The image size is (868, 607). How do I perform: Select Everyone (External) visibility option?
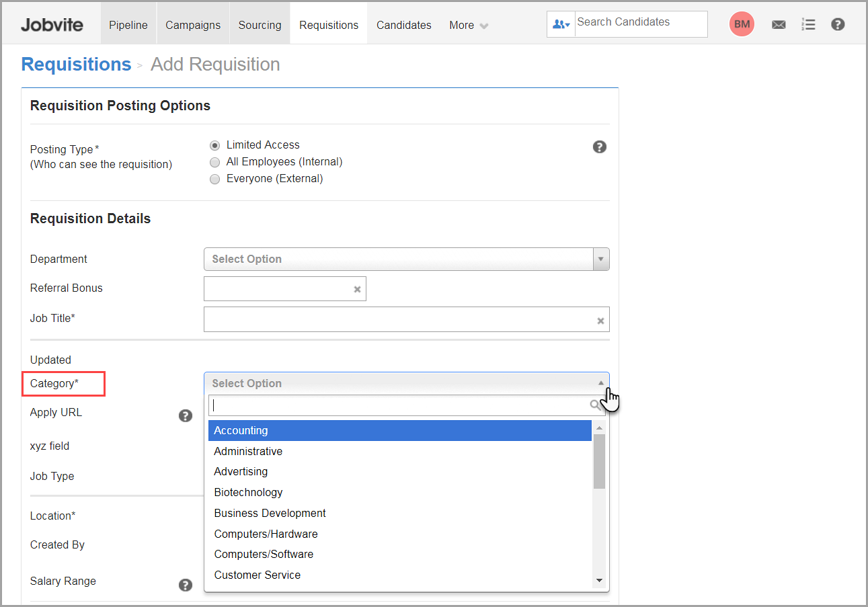click(x=214, y=179)
